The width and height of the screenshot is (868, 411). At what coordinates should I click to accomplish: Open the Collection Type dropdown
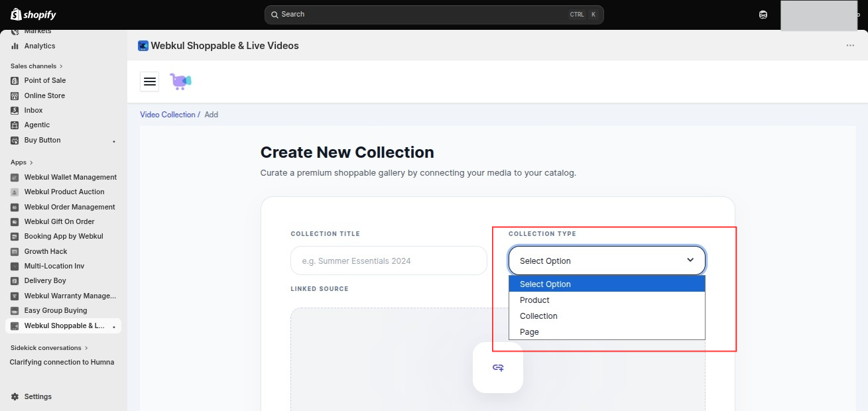click(607, 261)
